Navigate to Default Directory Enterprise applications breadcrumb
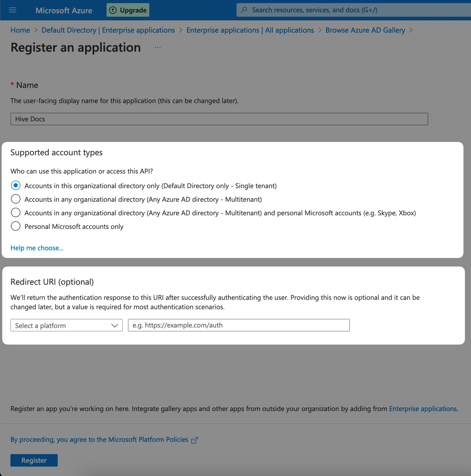Image resolution: width=471 pixels, height=476 pixels. tap(108, 30)
